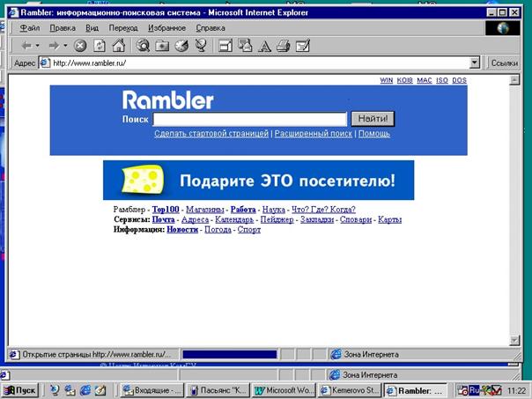The height and width of the screenshot is (399, 532).
Task: Open the Пуск start button
Action: [x=19, y=389]
